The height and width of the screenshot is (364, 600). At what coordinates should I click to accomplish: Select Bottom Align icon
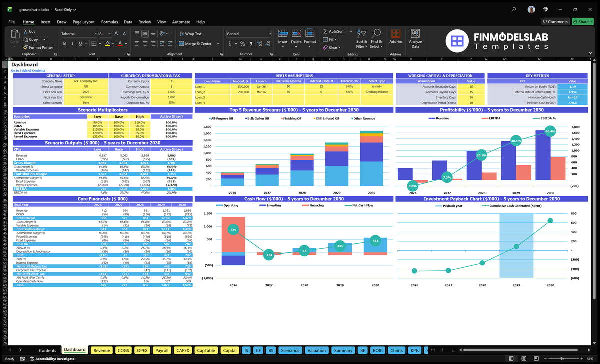pos(153,34)
